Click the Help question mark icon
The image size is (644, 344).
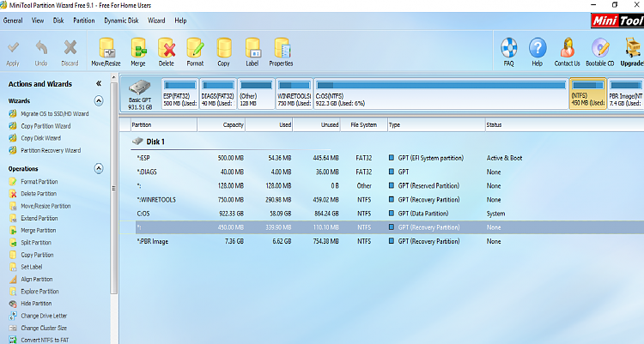pos(538,48)
